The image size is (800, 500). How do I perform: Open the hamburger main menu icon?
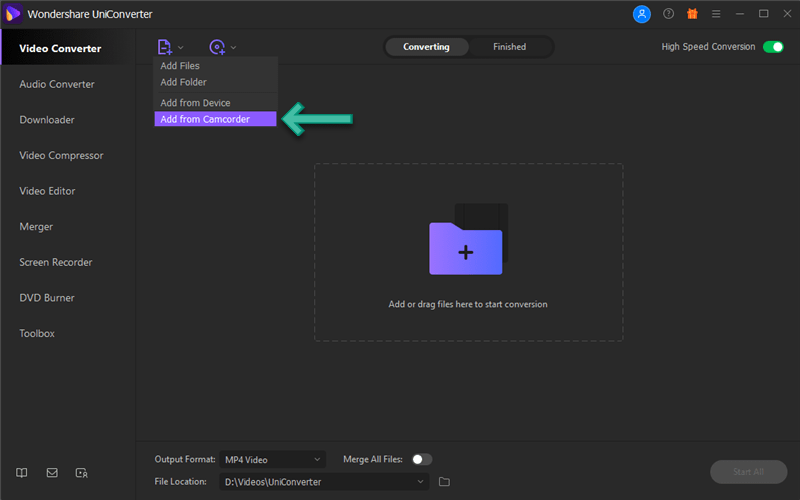pyautogui.click(x=716, y=14)
